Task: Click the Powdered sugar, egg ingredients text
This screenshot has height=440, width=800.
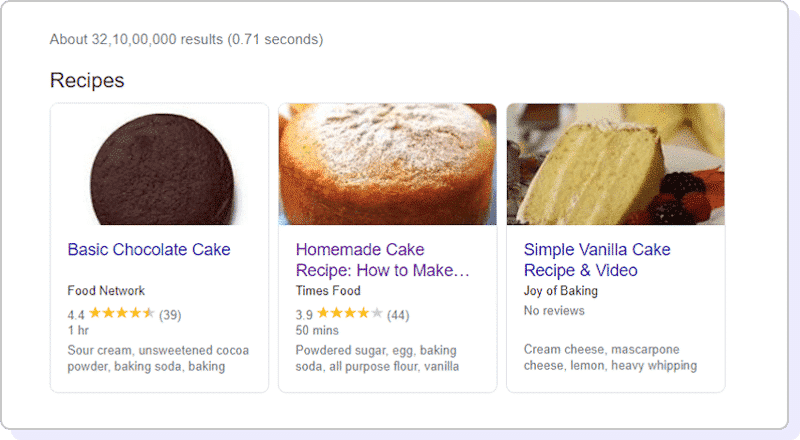Action: pos(377,358)
